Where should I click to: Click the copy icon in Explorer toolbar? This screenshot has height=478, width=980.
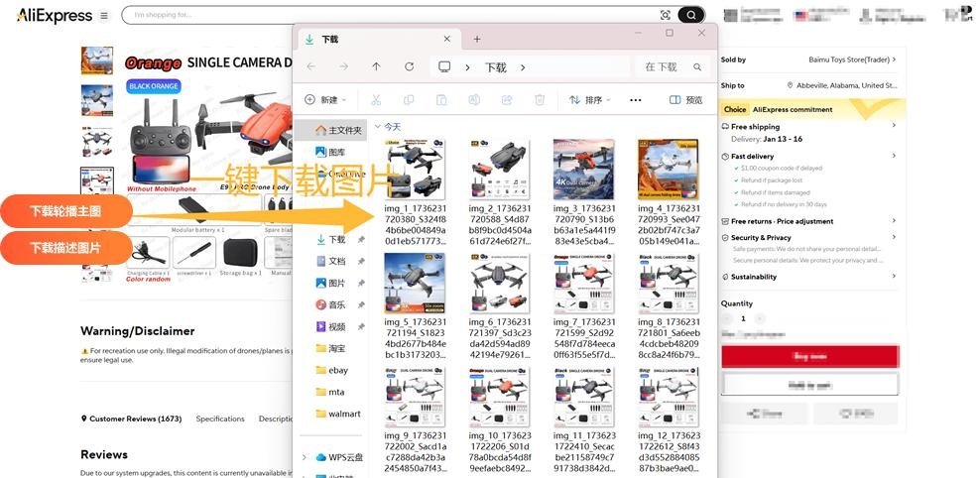coord(409,100)
